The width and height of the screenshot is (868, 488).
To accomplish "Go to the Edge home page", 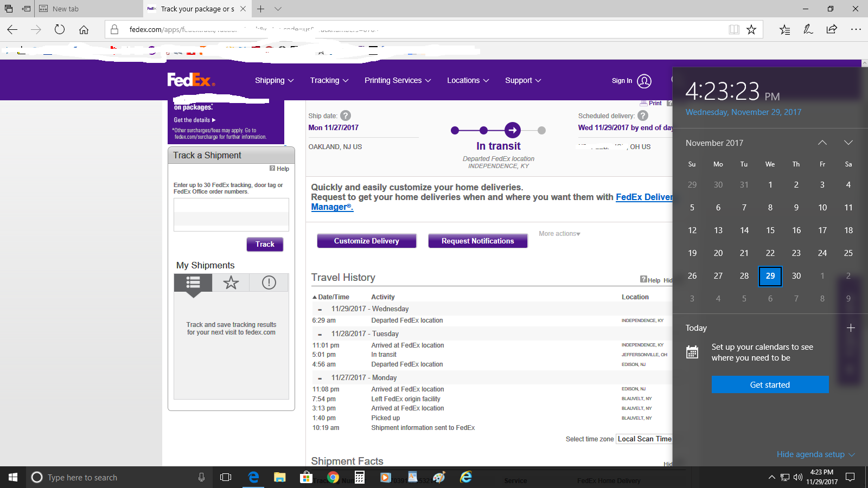I will coord(84,29).
